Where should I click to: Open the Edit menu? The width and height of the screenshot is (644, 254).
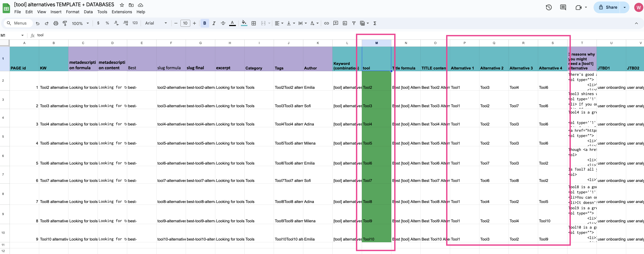coord(29,12)
